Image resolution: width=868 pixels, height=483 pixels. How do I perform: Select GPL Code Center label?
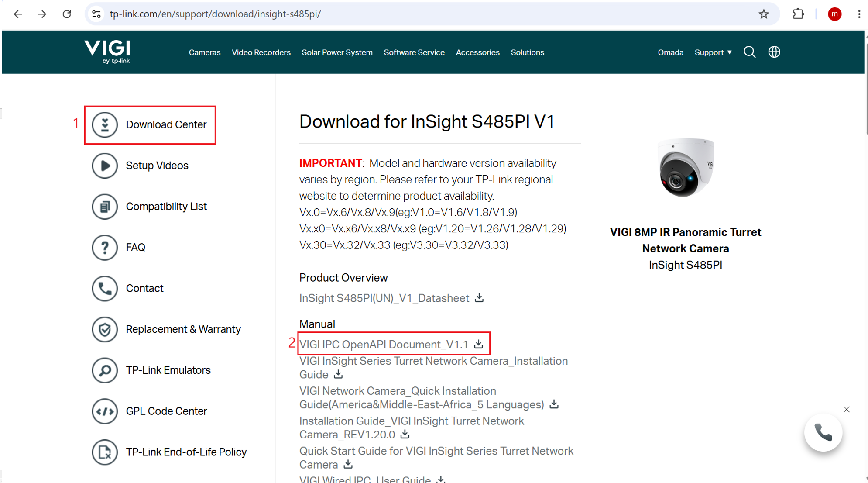(166, 411)
